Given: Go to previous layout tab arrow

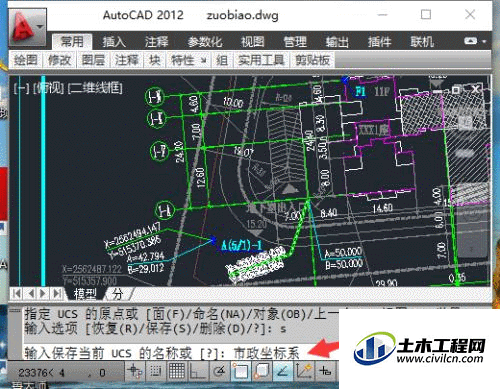Looking at the screenshot, I should (31, 294).
